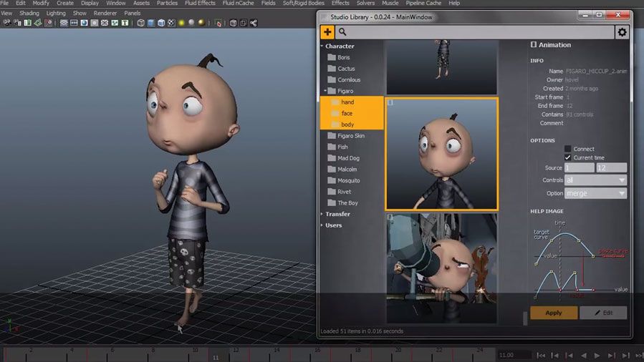Click the Apply button
644x362 pixels.
pyautogui.click(x=554, y=313)
